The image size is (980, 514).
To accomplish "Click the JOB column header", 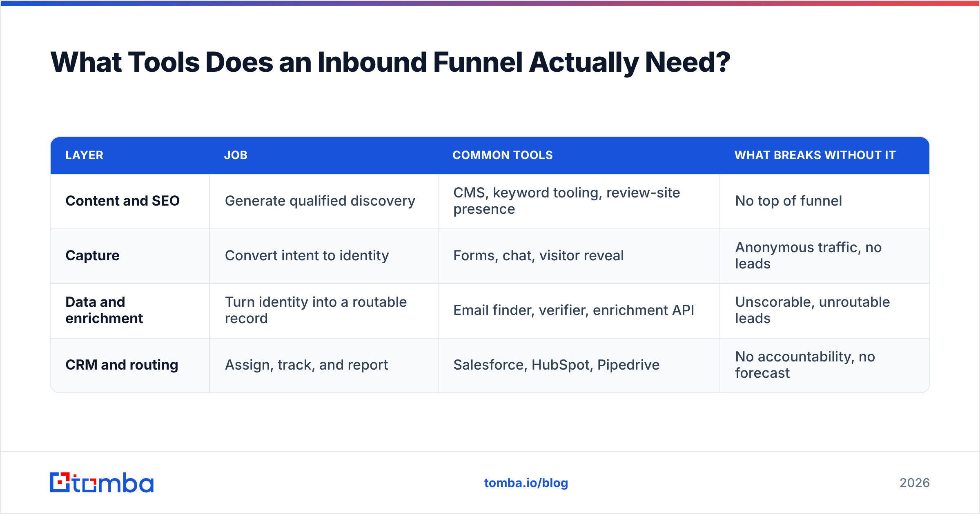I will (x=236, y=155).
